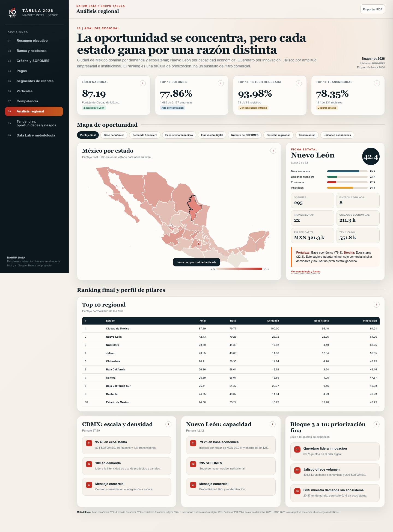The width and height of the screenshot is (393, 532).
Task: Click the 42.4 score badge for Nuevo León
Action: point(371,157)
